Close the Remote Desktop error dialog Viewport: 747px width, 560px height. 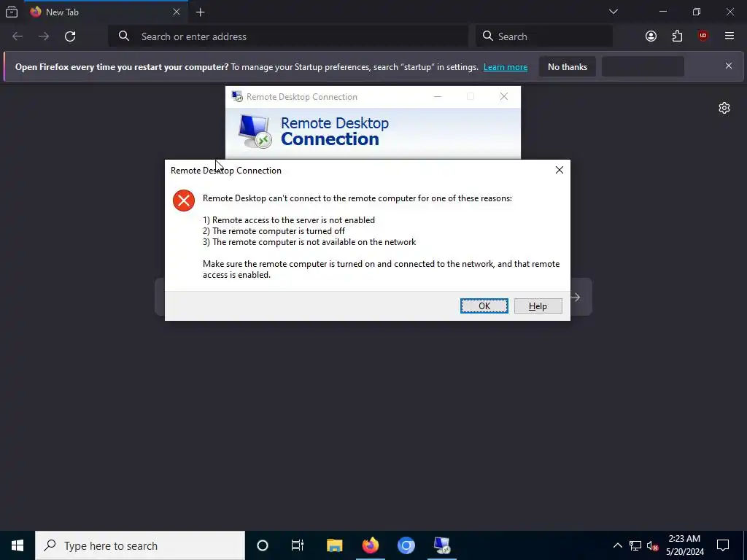click(560, 170)
